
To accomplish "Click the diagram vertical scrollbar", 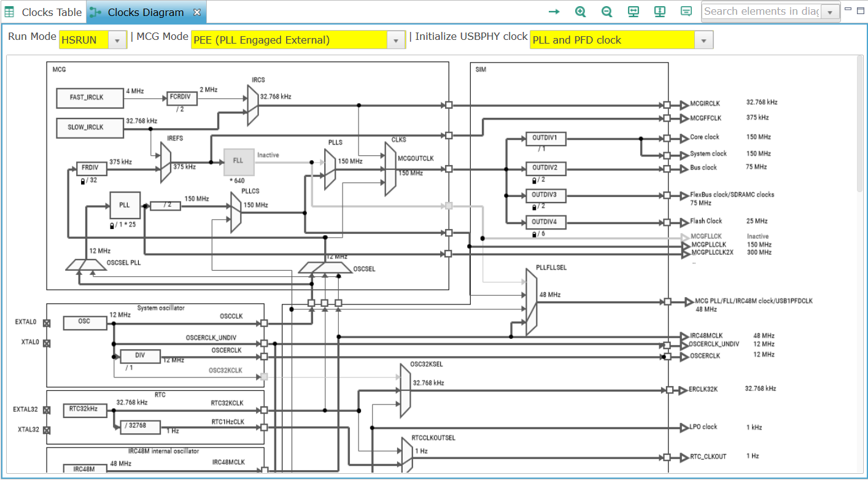I will coord(861,123).
